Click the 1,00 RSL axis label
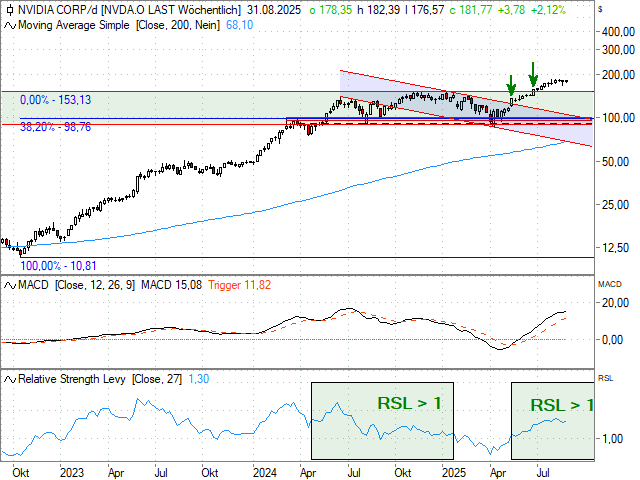The width and height of the screenshot is (640, 480). [612, 439]
